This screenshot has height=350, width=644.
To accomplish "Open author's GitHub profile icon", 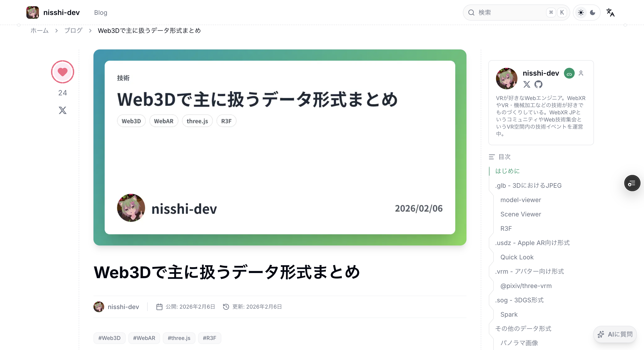I will pos(538,85).
